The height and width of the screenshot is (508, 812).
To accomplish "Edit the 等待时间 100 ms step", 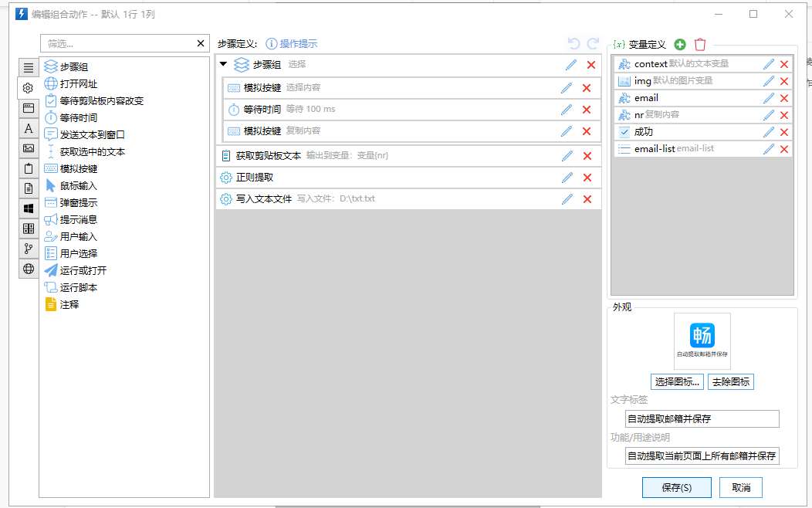I will pyautogui.click(x=567, y=110).
